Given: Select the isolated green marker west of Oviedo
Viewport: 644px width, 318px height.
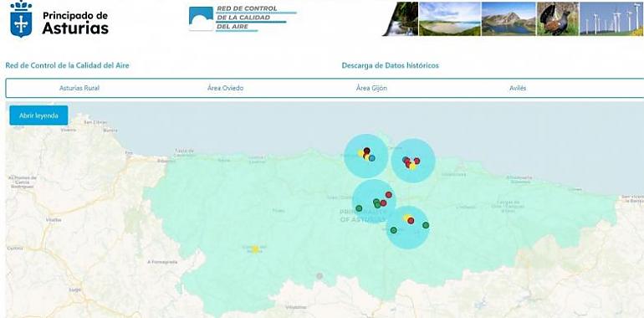Looking at the screenshot, I should 359,208.
